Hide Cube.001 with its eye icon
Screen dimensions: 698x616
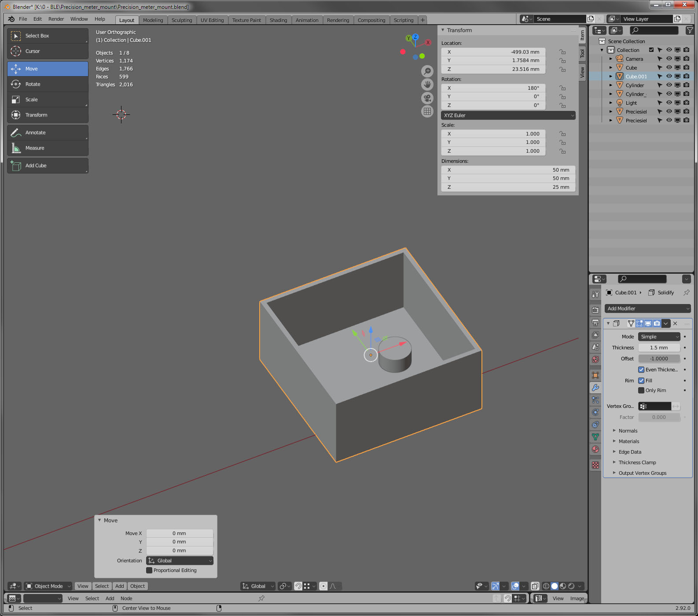coord(669,77)
